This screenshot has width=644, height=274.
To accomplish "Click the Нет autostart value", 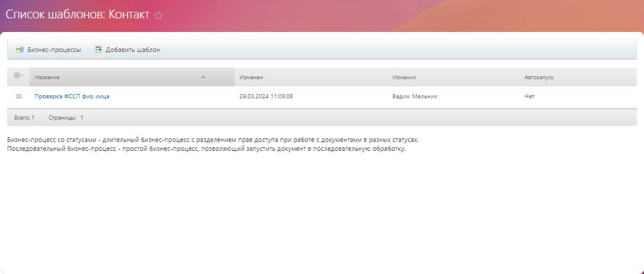I will (529, 96).
